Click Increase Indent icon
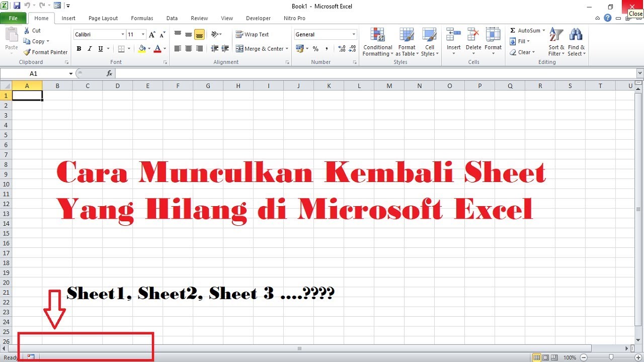Screen dimensions: 644x362 pyautogui.click(x=225, y=49)
